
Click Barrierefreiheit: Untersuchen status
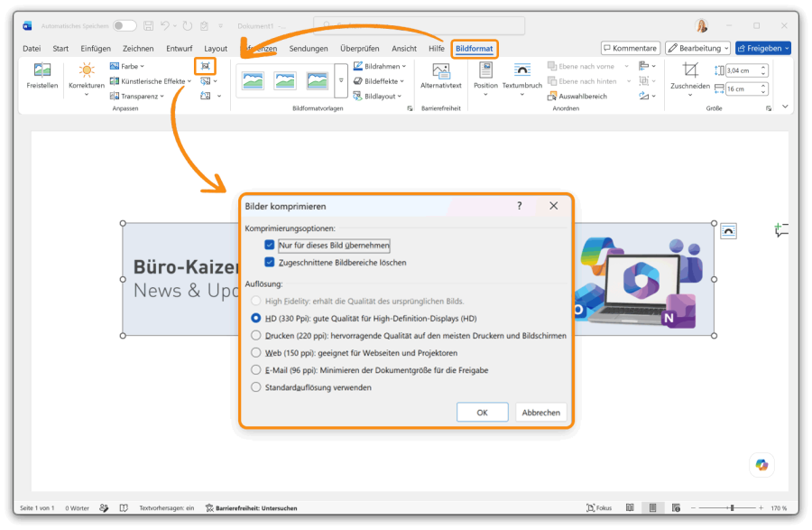251,508
